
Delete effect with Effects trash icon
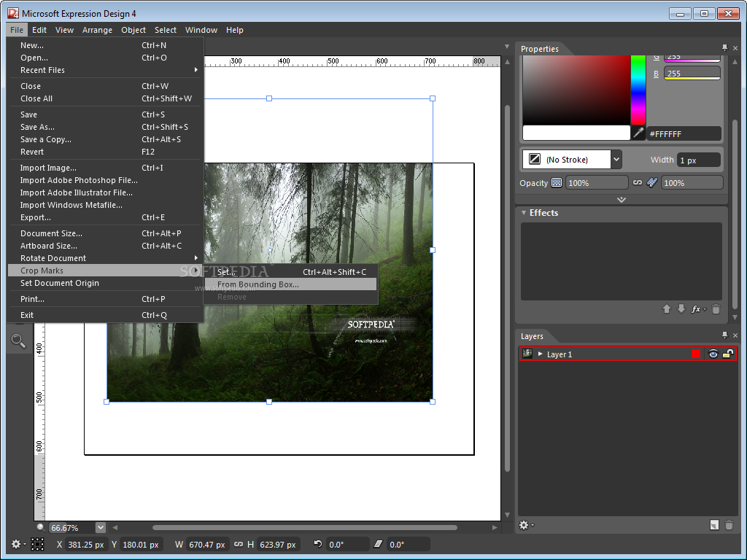(716, 309)
